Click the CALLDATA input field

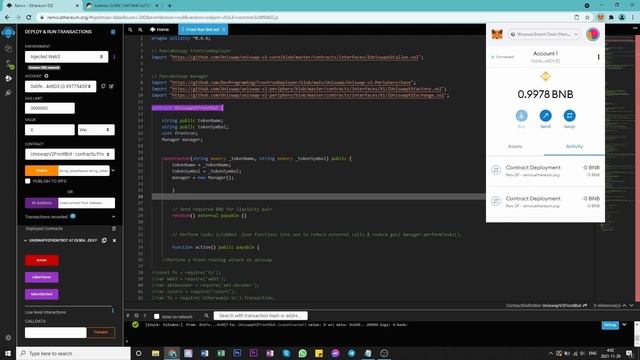point(56,332)
